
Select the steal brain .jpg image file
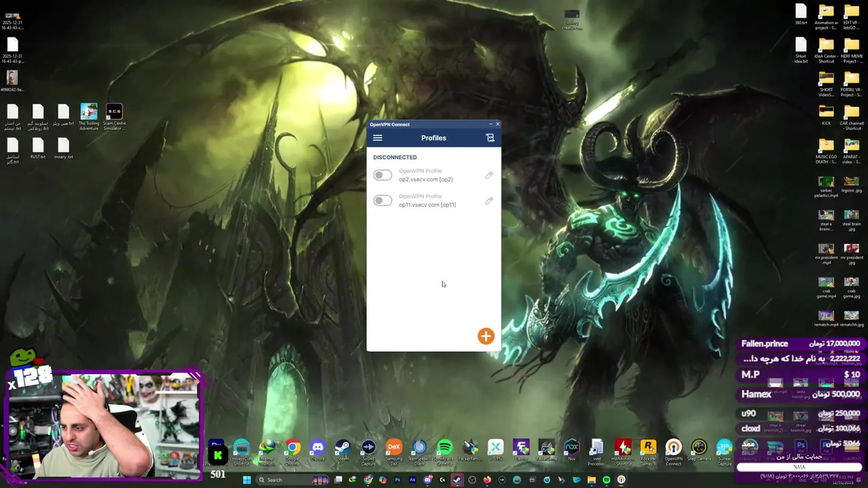tap(852, 220)
